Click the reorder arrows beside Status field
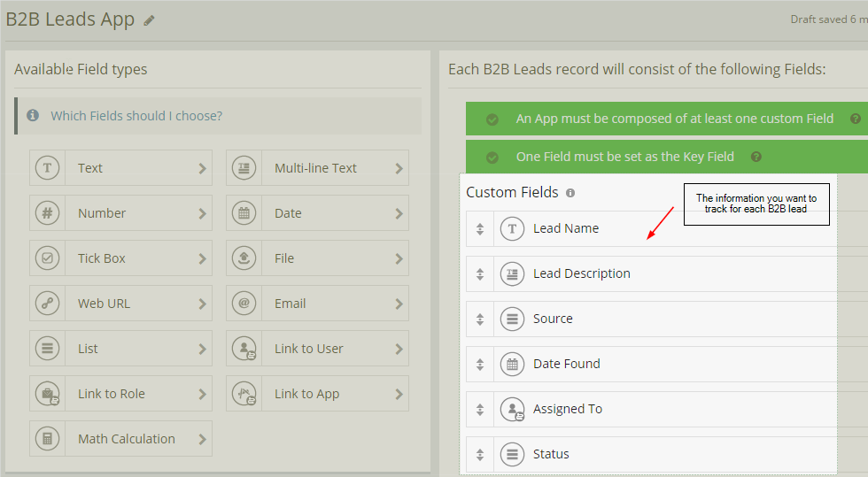 click(480, 455)
